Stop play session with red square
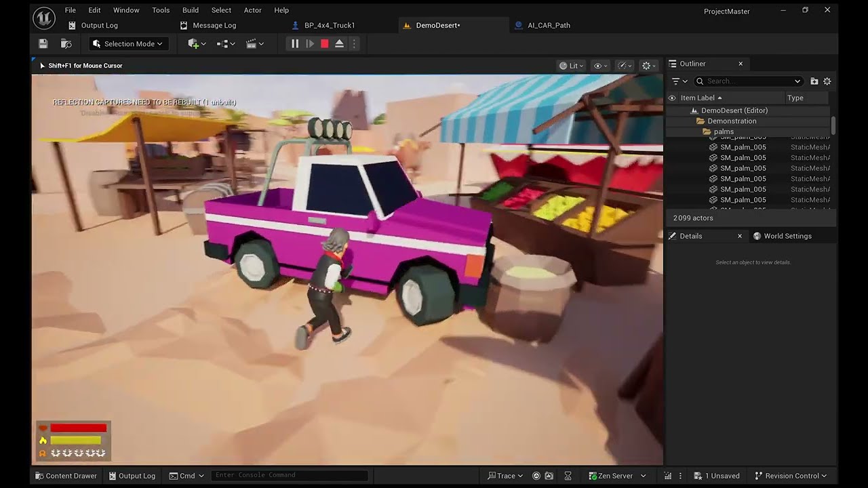The image size is (868, 488). click(325, 44)
